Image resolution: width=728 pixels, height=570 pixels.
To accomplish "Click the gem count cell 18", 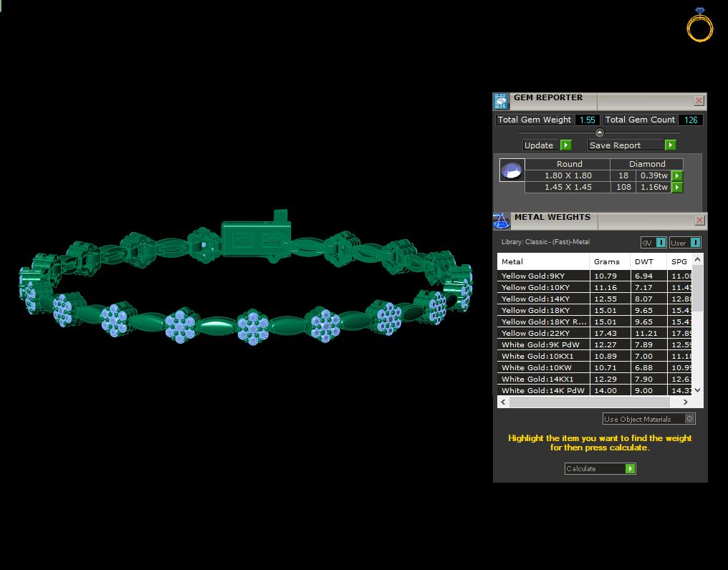I will (623, 176).
